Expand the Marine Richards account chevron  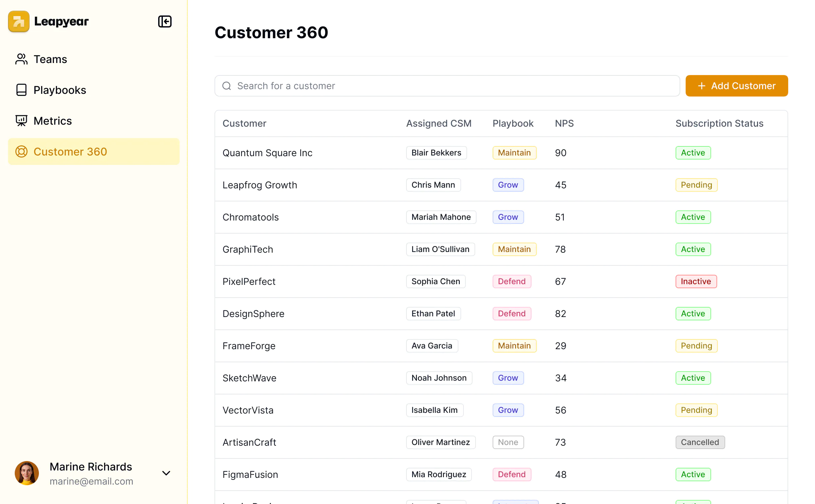166,473
